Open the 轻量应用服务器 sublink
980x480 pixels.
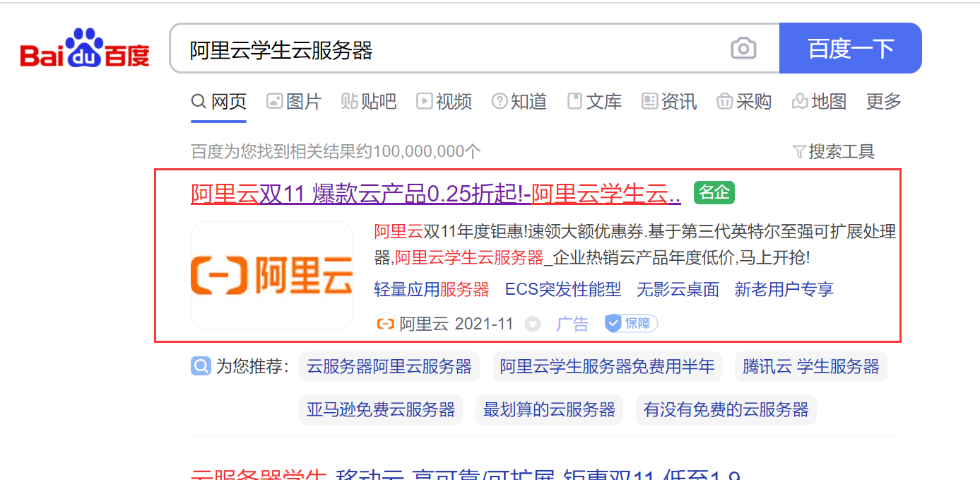click(x=432, y=289)
